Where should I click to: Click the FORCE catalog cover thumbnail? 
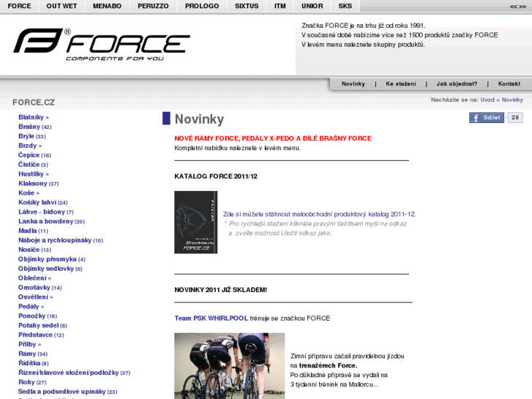click(196, 223)
